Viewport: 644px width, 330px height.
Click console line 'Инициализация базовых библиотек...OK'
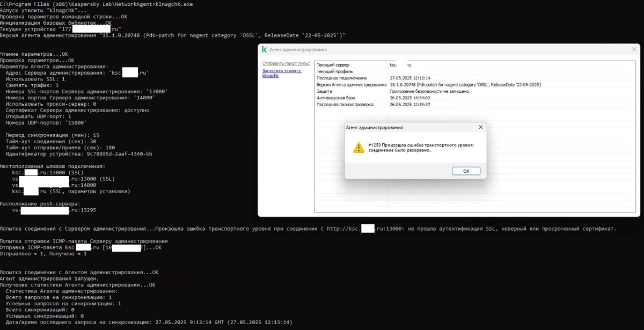pyautogui.click(x=56, y=23)
